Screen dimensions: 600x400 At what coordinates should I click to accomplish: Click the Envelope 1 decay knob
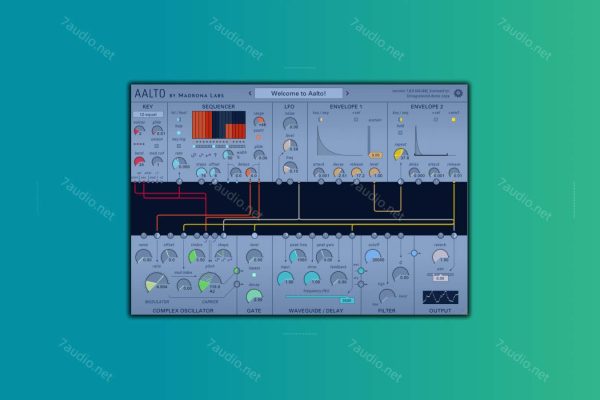pos(338,173)
